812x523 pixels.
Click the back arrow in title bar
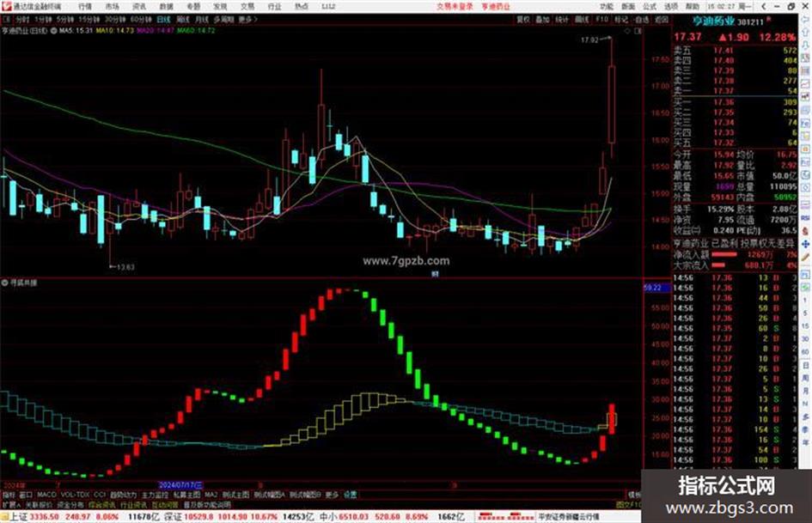(x=763, y=6)
